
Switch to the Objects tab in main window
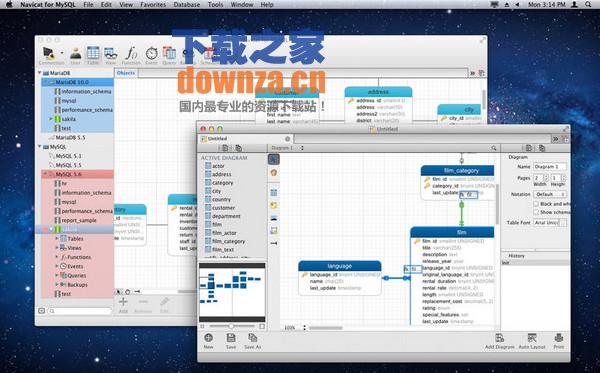pyautogui.click(x=126, y=73)
